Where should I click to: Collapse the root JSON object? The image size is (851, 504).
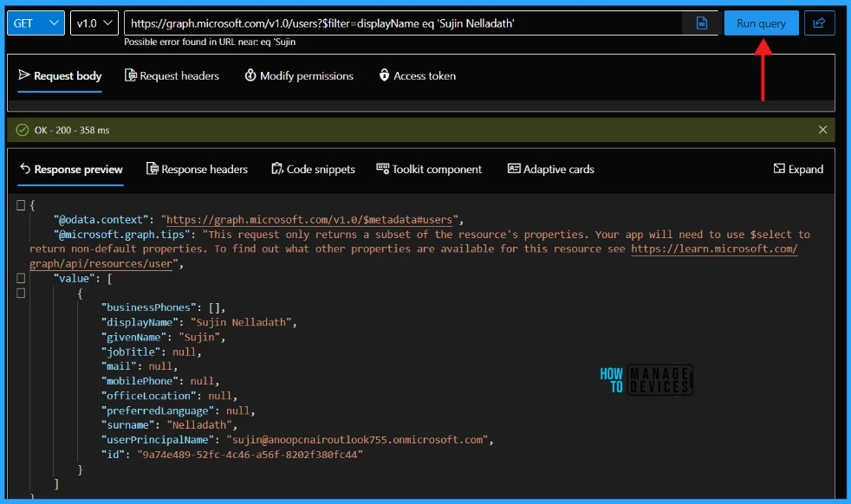(x=21, y=205)
